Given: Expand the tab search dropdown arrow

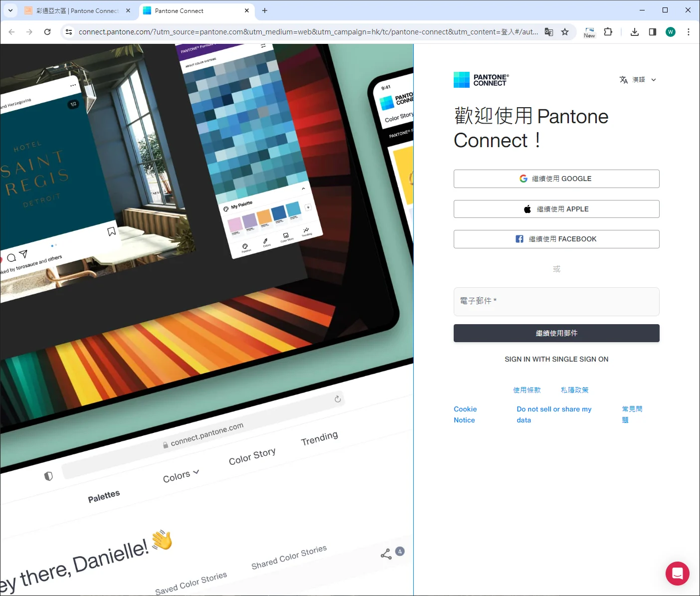Looking at the screenshot, I should 10,10.
